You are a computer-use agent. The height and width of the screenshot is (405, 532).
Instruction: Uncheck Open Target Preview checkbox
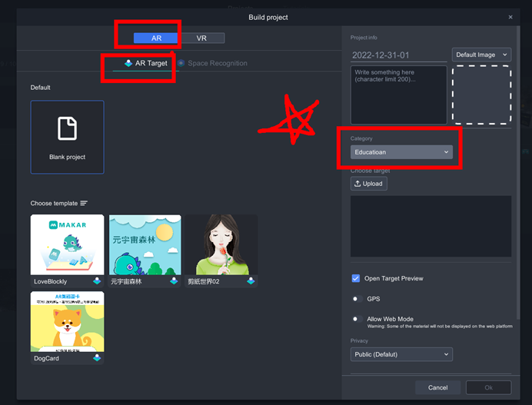(x=355, y=278)
